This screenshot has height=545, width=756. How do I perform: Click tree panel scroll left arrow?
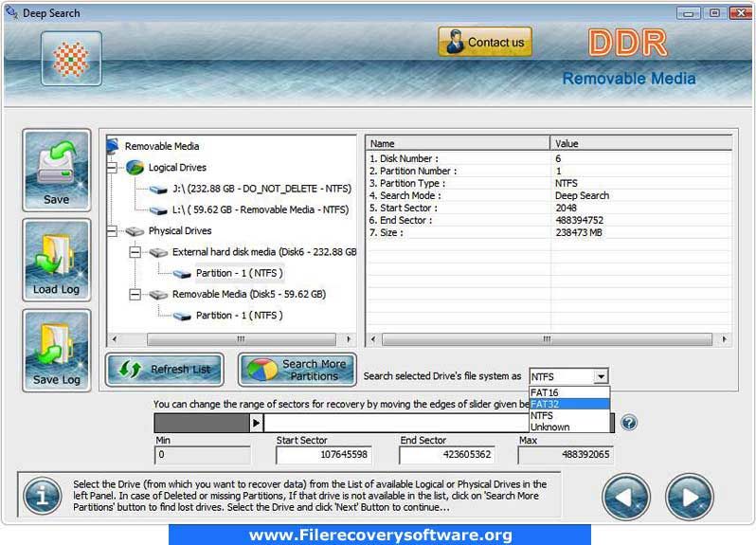(x=114, y=339)
